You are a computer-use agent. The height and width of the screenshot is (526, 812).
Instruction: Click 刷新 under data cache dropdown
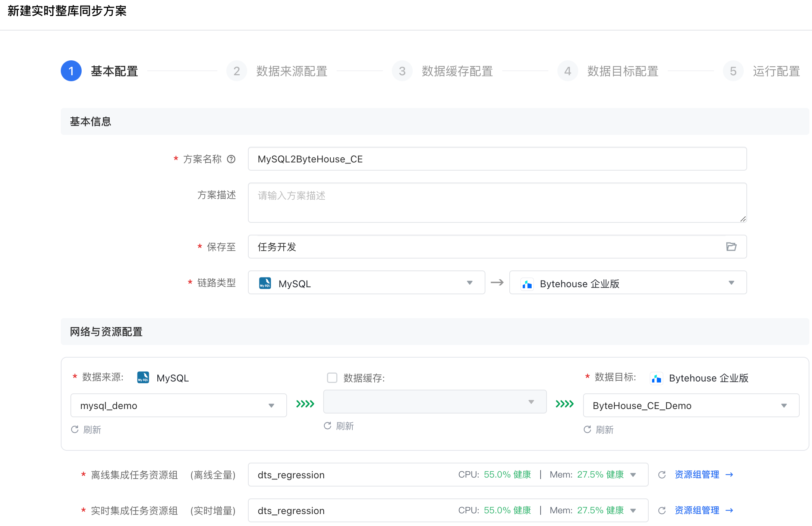pos(345,426)
